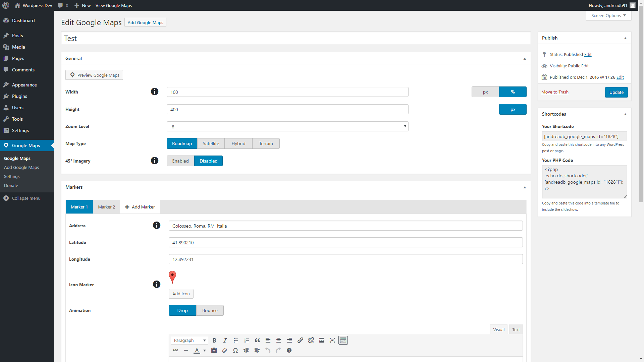Open the text color picker arrow
644x362 pixels.
click(x=205, y=351)
